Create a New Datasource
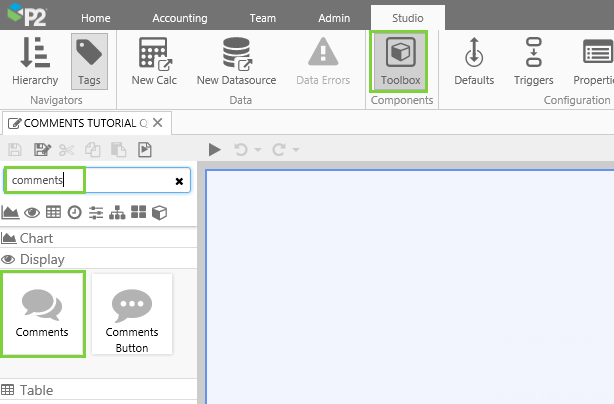The width and height of the screenshot is (614, 404). tap(236, 61)
